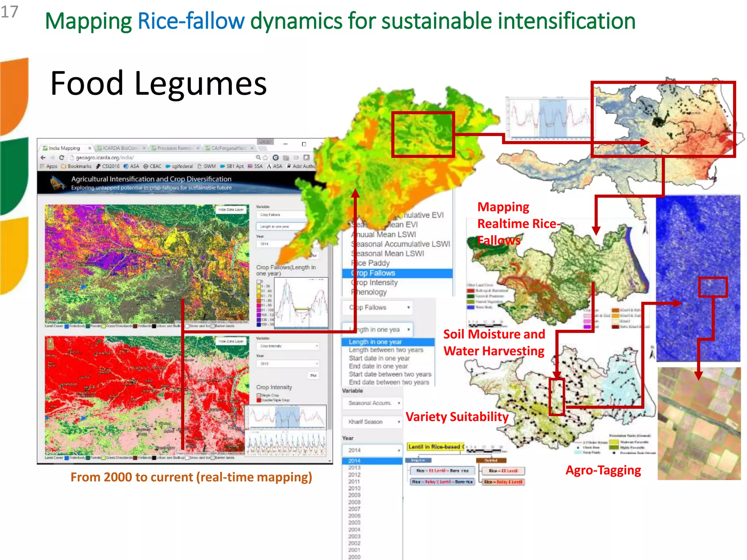Click the address bar showing geoagro.icarda.org/india/
This screenshot has height=560, width=747.
click(x=160, y=157)
